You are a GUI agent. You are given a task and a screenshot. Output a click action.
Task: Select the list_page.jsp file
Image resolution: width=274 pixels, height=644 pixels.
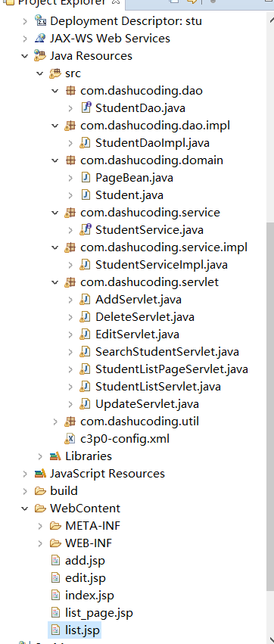pos(99,613)
